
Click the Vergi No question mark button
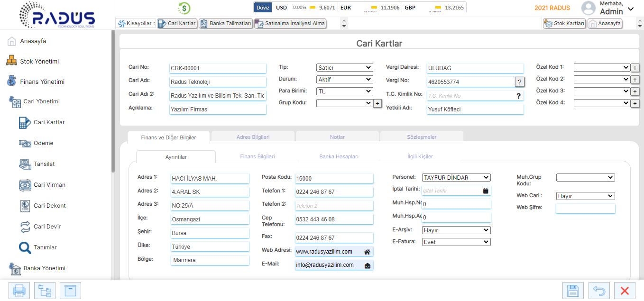520,82
